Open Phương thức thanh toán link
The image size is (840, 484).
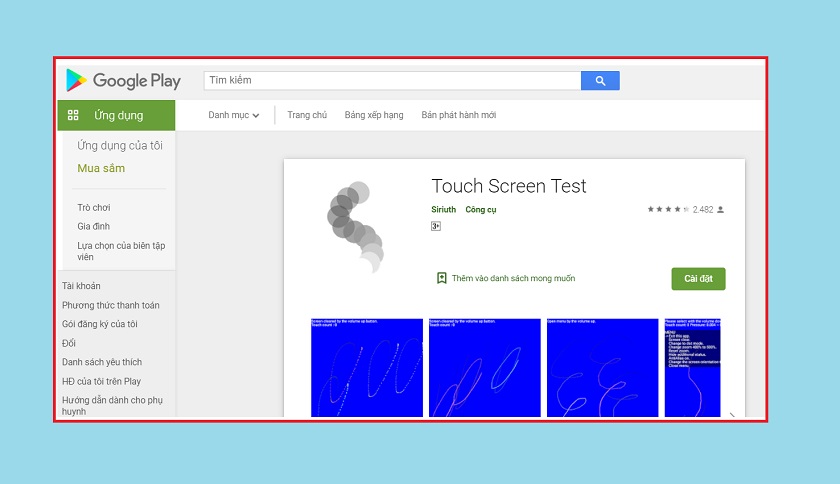tap(110, 305)
